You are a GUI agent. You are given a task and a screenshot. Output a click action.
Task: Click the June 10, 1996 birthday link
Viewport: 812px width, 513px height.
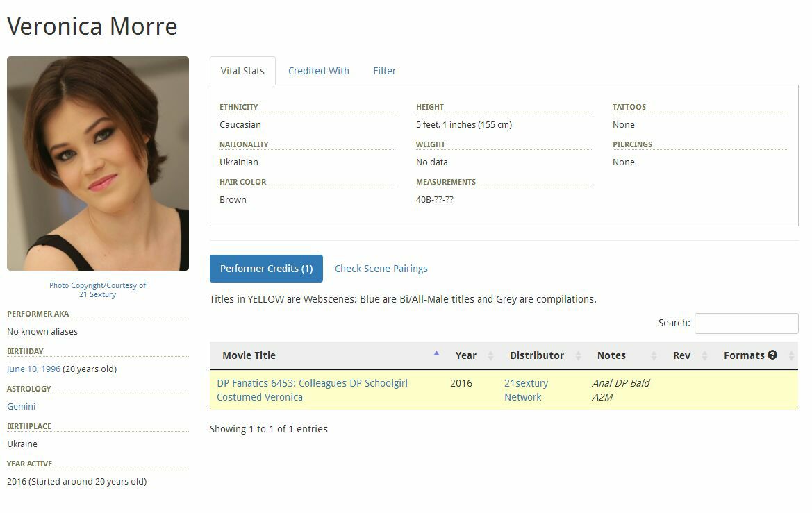33,369
